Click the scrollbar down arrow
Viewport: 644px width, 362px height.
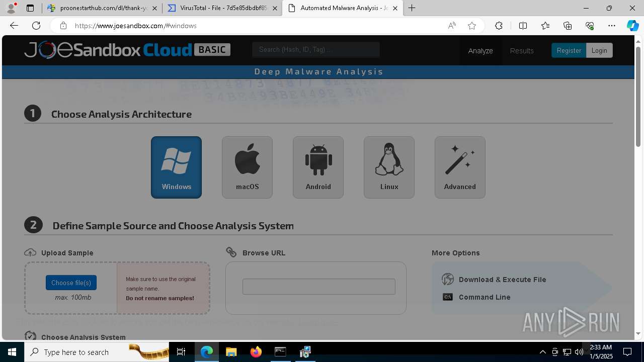coord(638,333)
